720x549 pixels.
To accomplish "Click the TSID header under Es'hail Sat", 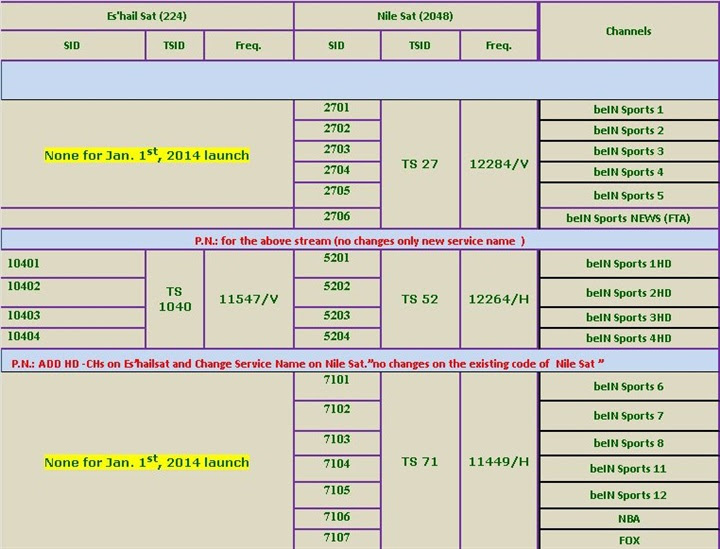I will coord(174,45).
